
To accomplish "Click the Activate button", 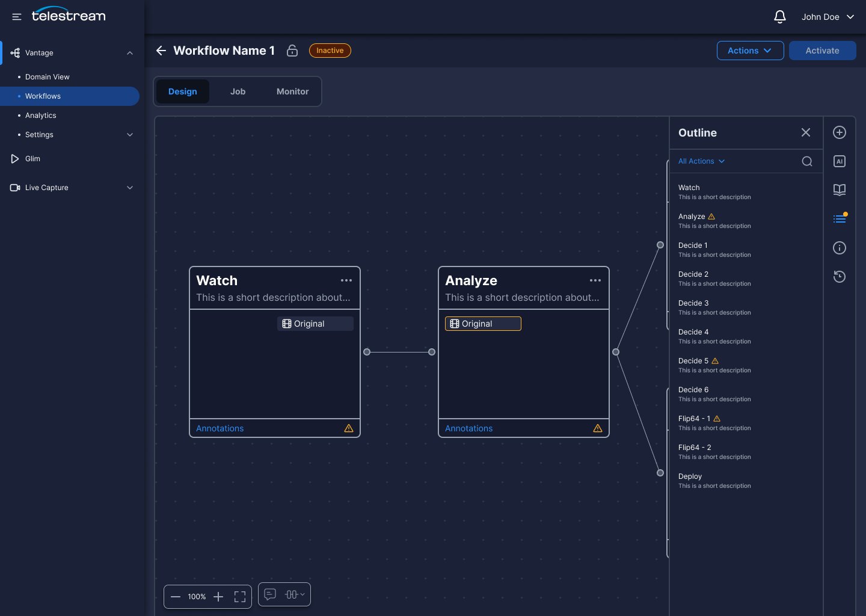I will [822, 51].
